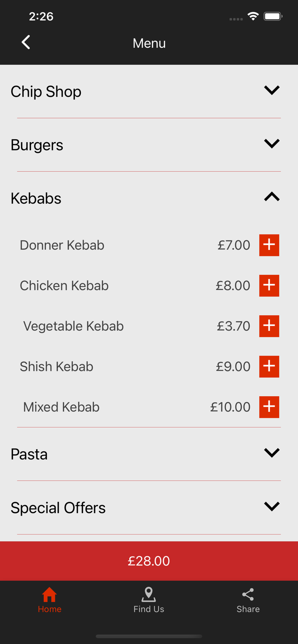Add Shish Kebab using the plus icon
The width and height of the screenshot is (298, 644).
coord(269,366)
